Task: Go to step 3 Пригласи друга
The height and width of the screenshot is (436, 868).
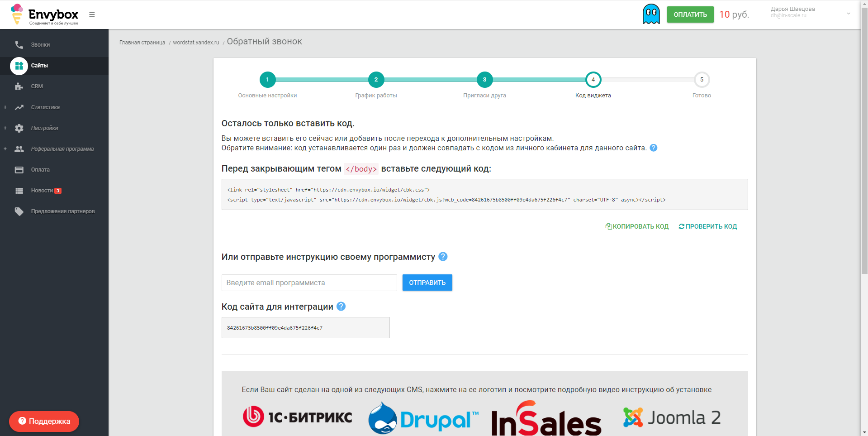Action: [x=484, y=80]
